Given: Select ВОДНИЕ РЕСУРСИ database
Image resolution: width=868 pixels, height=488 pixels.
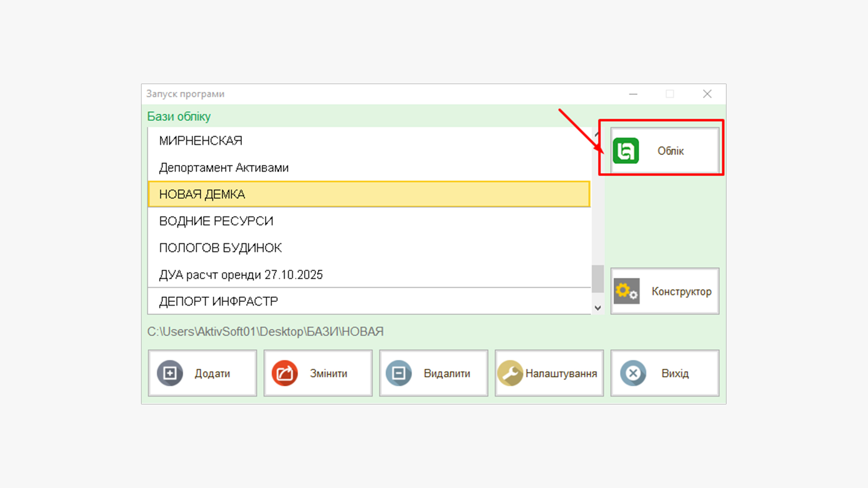Looking at the screenshot, I should point(216,221).
